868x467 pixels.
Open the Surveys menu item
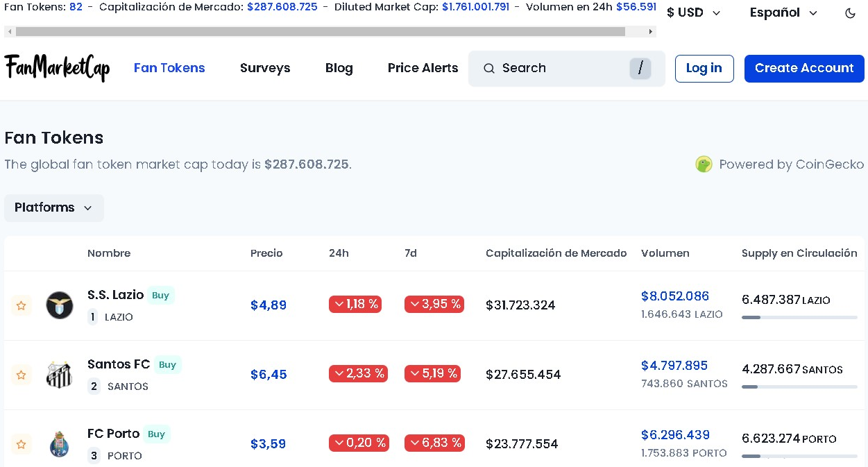click(x=265, y=68)
